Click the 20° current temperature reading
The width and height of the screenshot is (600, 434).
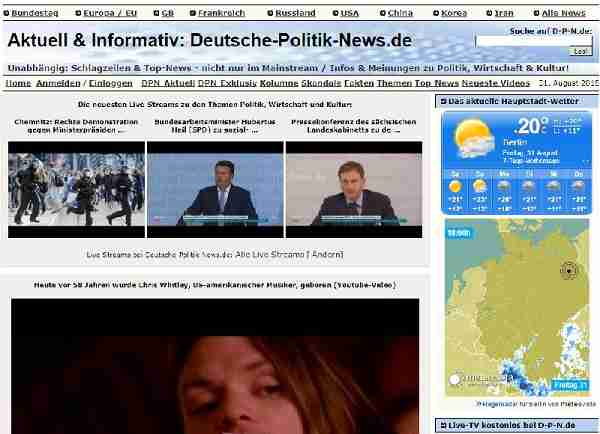pos(531,126)
